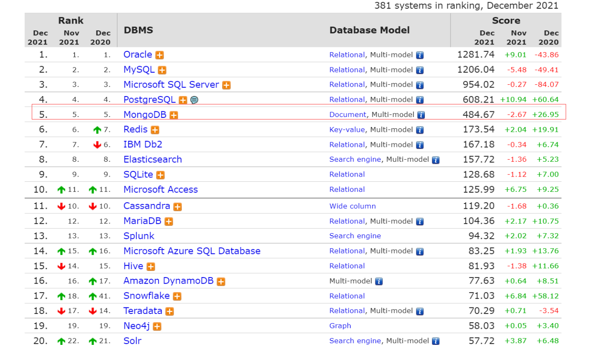Click the Relational link in SQLite row
This screenshot has width=598, height=364.
point(347,174)
